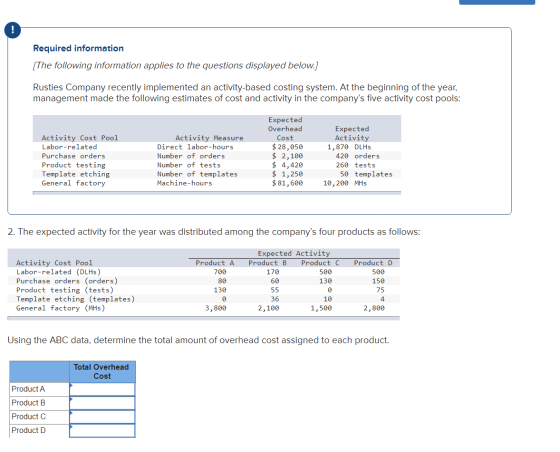
Task: Click the Product A row label
Action: pyautogui.click(x=29, y=389)
